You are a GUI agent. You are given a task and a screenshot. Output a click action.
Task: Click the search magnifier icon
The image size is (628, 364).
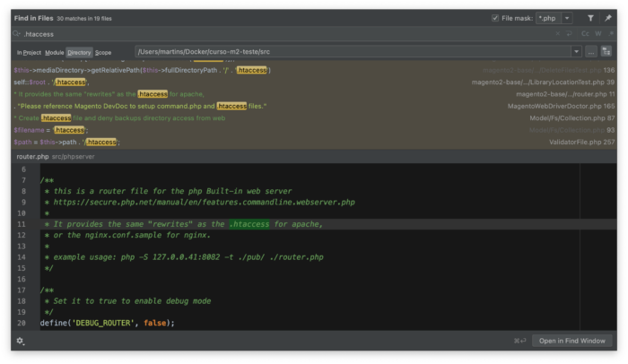coord(16,34)
